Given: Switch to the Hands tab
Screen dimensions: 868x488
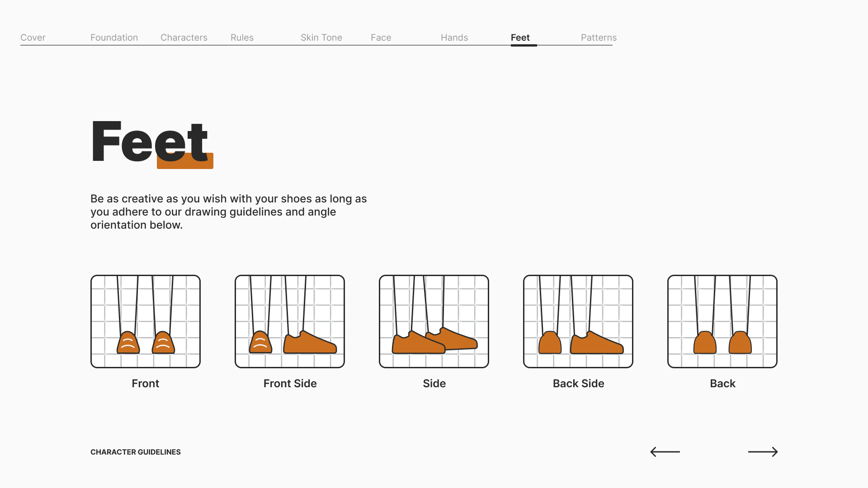Looking at the screenshot, I should pyautogui.click(x=454, y=38).
